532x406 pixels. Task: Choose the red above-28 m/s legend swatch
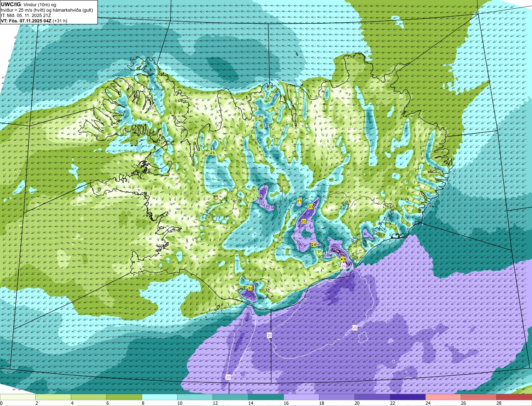[514, 397]
